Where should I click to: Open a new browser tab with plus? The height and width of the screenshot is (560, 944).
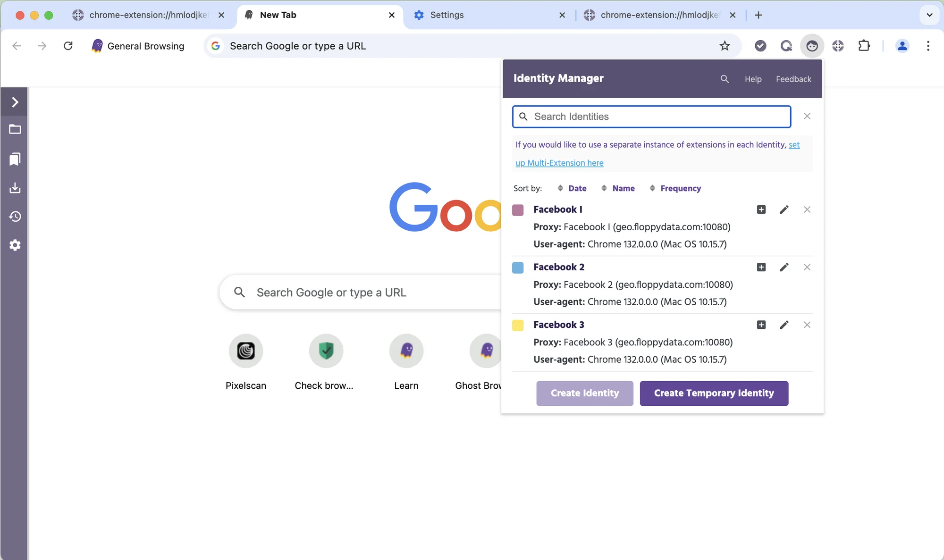[x=759, y=15]
